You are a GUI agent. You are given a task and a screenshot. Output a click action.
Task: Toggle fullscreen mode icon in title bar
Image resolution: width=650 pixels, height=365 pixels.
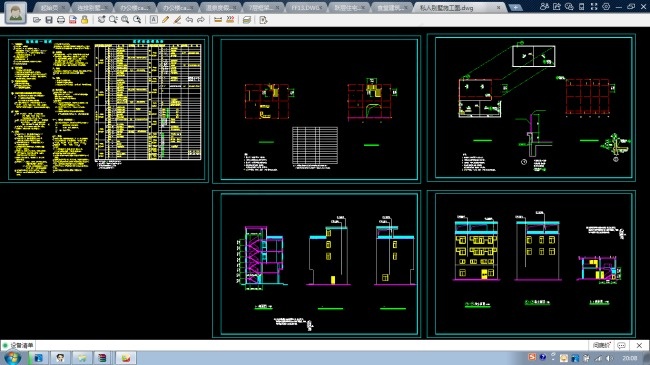click(x=594, y=7)
